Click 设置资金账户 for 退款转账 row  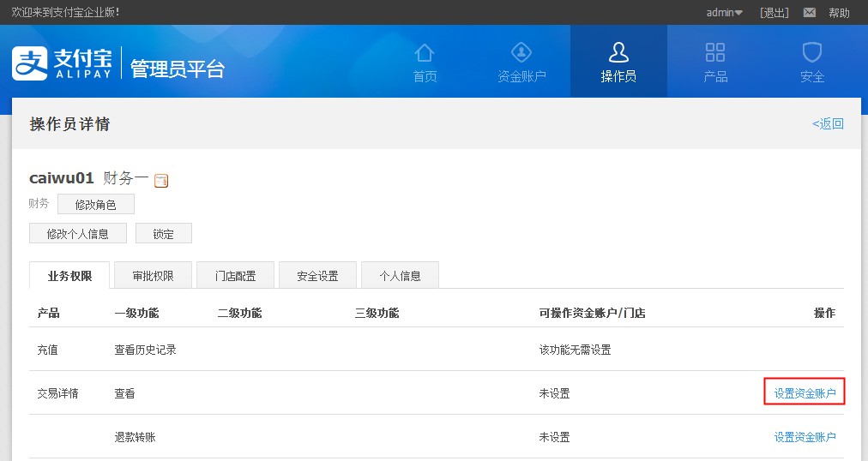click(x=805, y=437)
